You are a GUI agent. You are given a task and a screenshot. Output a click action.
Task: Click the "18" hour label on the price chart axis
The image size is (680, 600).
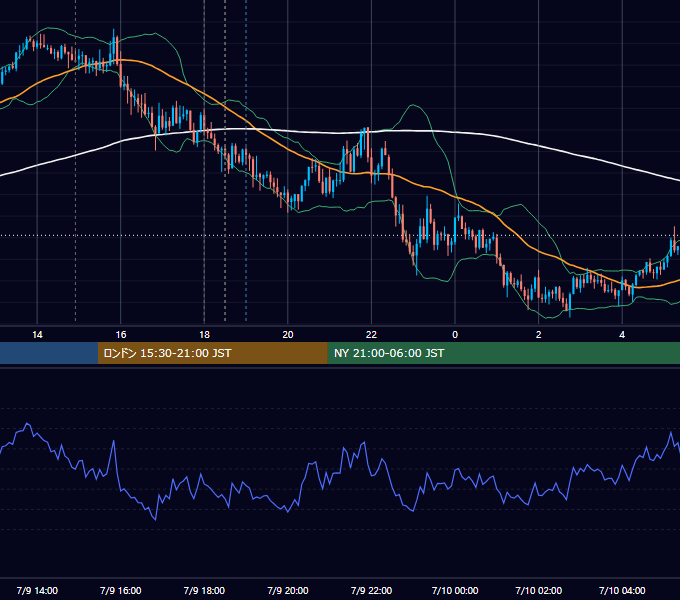[x=204, y=335]
